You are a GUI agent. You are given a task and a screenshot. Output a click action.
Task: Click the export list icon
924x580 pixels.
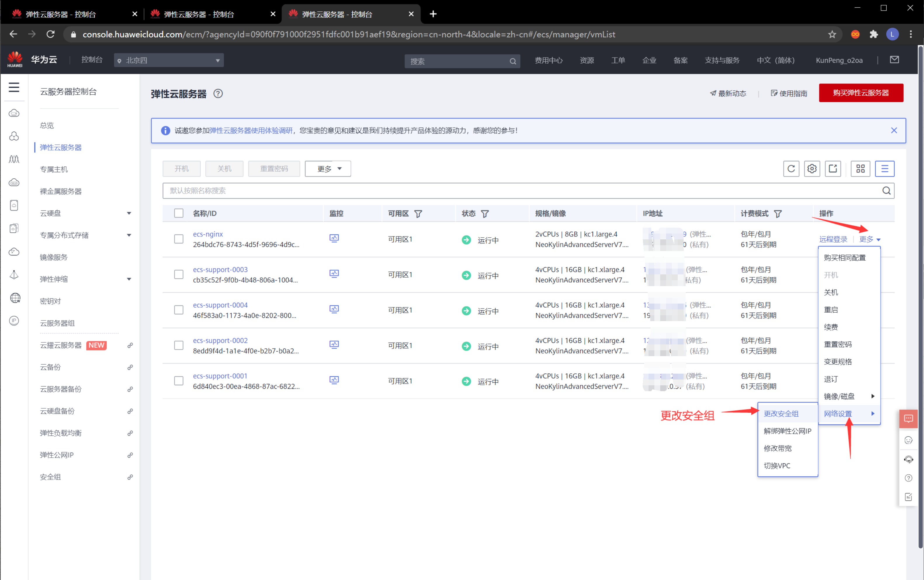[833, 169]
